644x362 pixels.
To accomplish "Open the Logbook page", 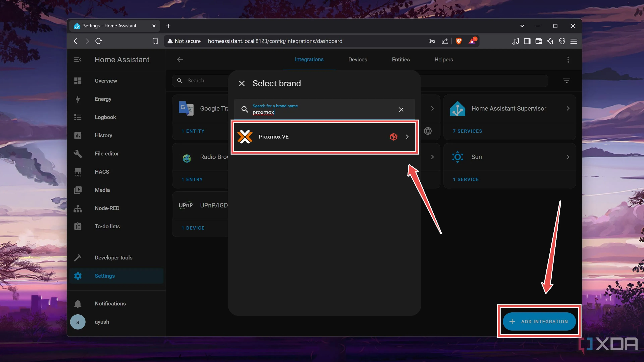I will point(116,117).
